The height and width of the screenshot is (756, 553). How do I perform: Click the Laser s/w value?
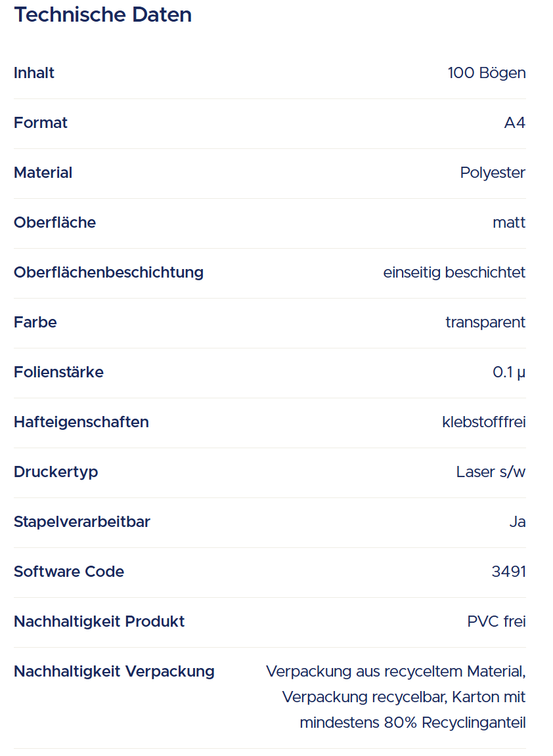click(x=491, y=472)
